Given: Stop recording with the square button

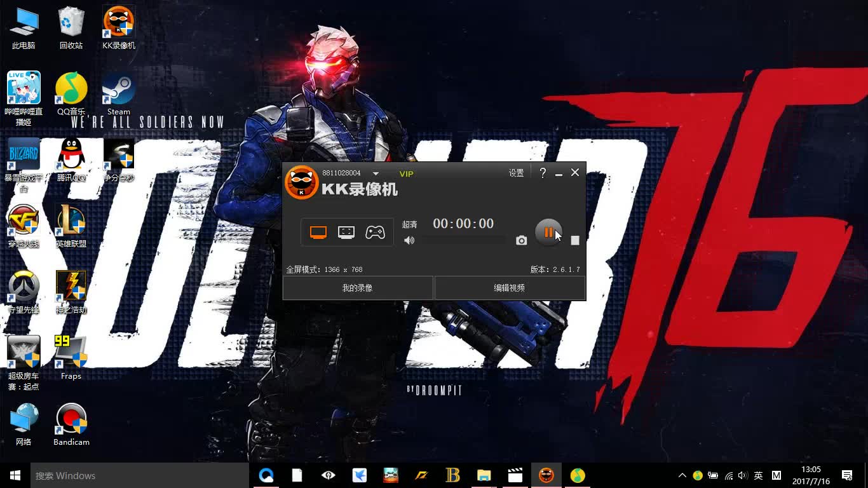Looking at the screenshot, I should coord(575,240).
